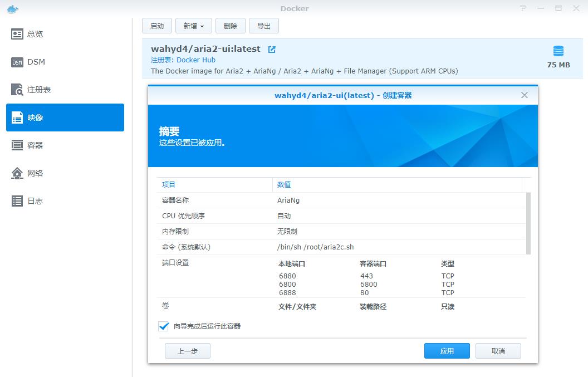Click the 端口设置 label
Viewport: 588px width, 377px height.
[175, 263]
